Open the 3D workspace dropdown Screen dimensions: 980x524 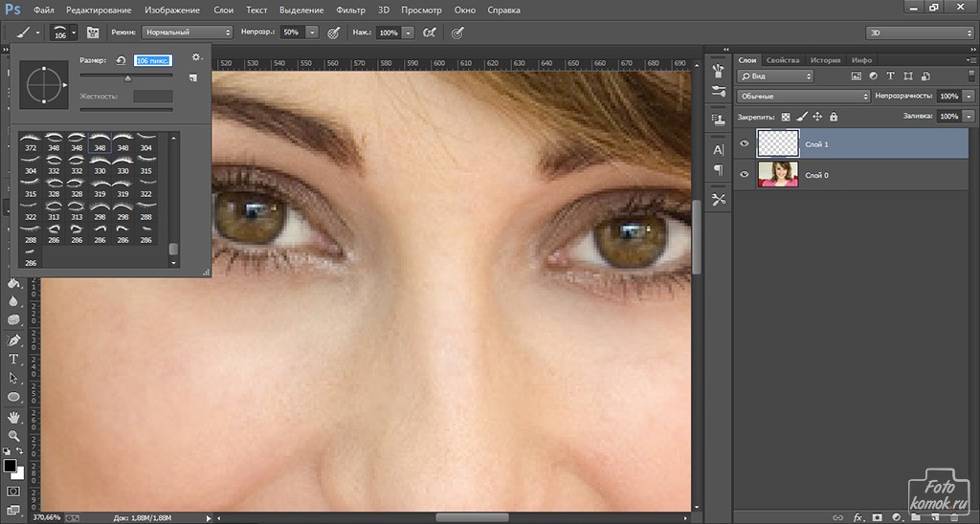click(x=920, y=33)
